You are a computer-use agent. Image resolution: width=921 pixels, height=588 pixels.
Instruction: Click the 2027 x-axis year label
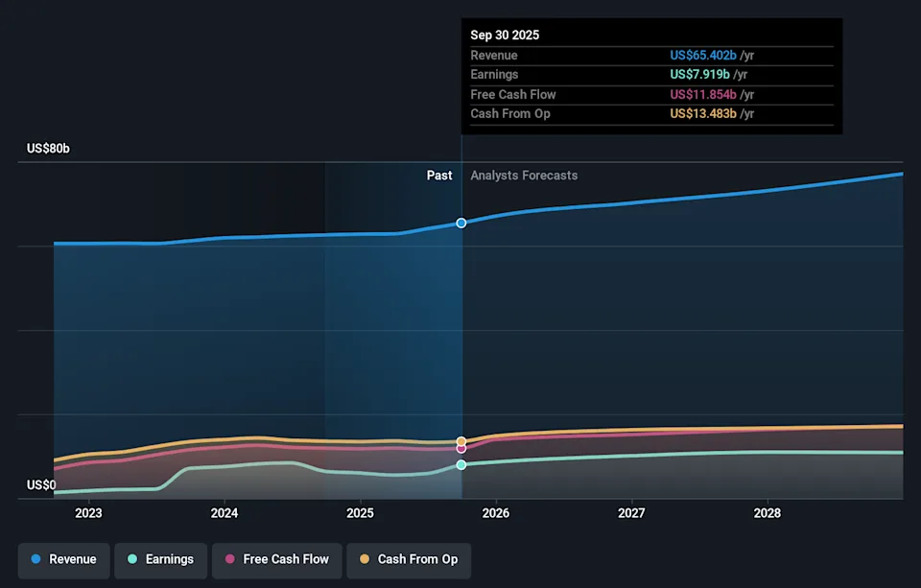pyautogui.click(x=631, y=514)
